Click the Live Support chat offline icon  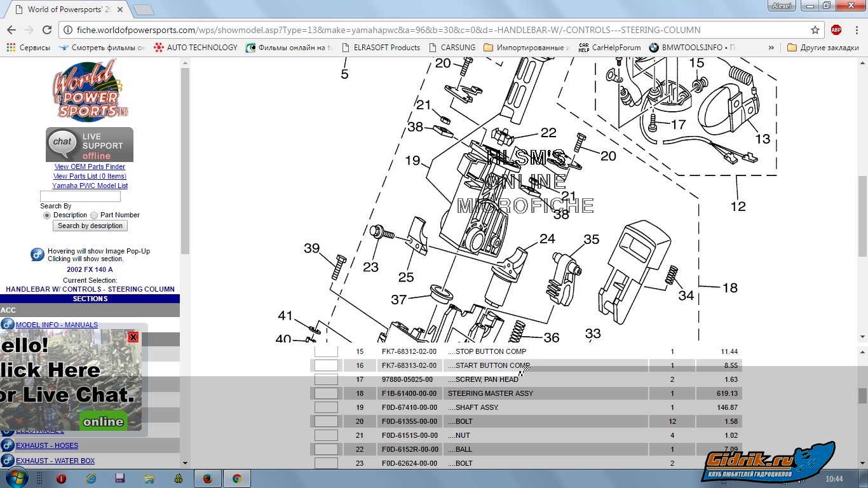click(x=90, y=144)
